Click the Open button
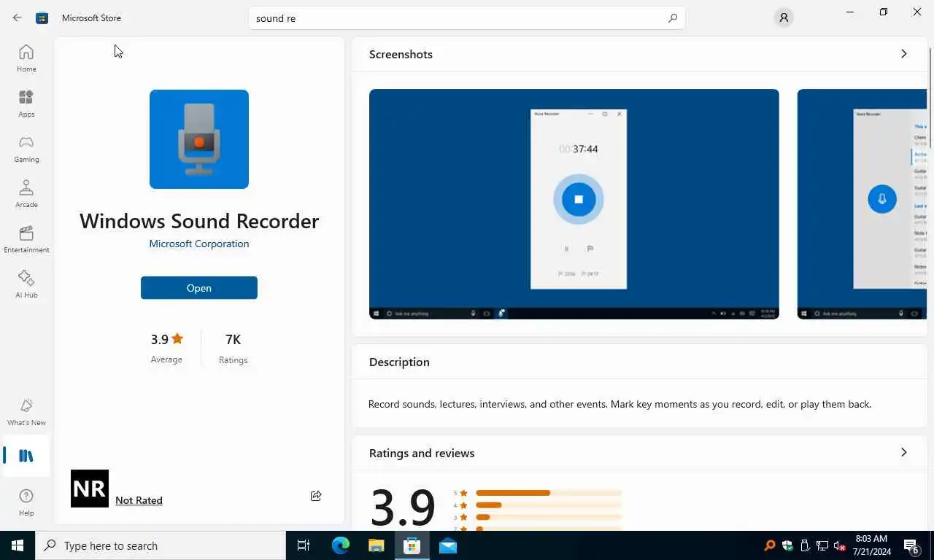 coord(199,288)
